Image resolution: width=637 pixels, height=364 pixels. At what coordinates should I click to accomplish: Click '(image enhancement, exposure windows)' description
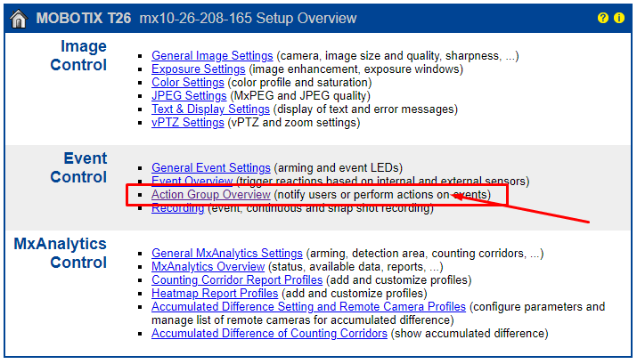[355, 69]
